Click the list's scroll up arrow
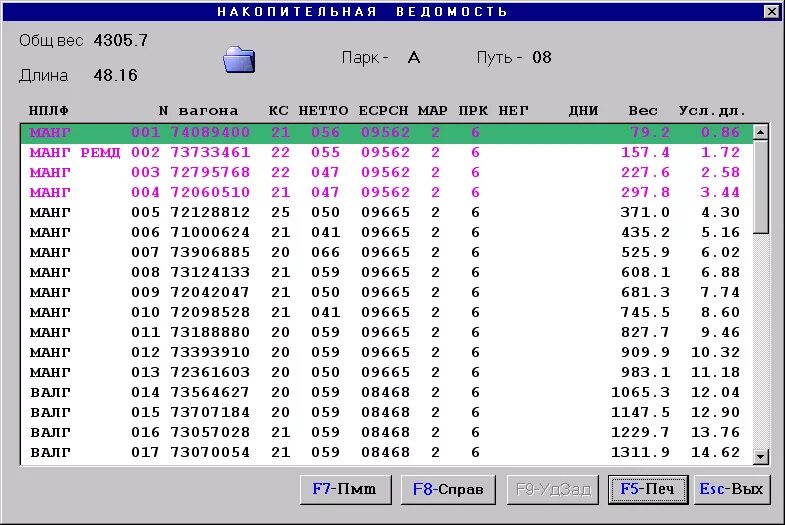785x525 pixels. [x=760, y=132]
